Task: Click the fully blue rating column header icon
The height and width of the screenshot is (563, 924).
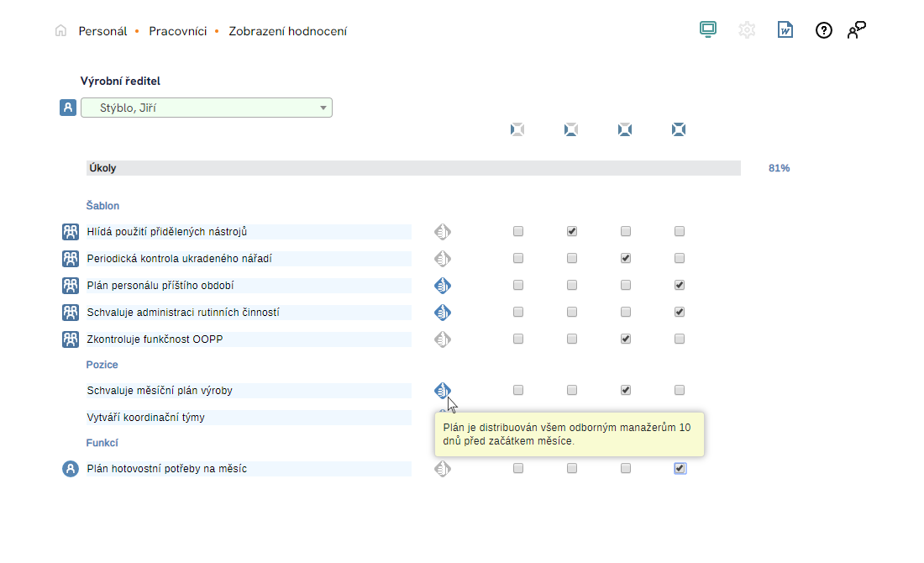Action: [679, 129]
